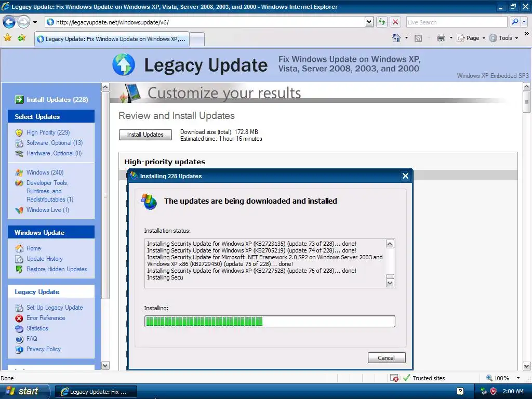Click the sidebar scrollbar down arrow
Screen dimensions: 532x399
(105, 365)
